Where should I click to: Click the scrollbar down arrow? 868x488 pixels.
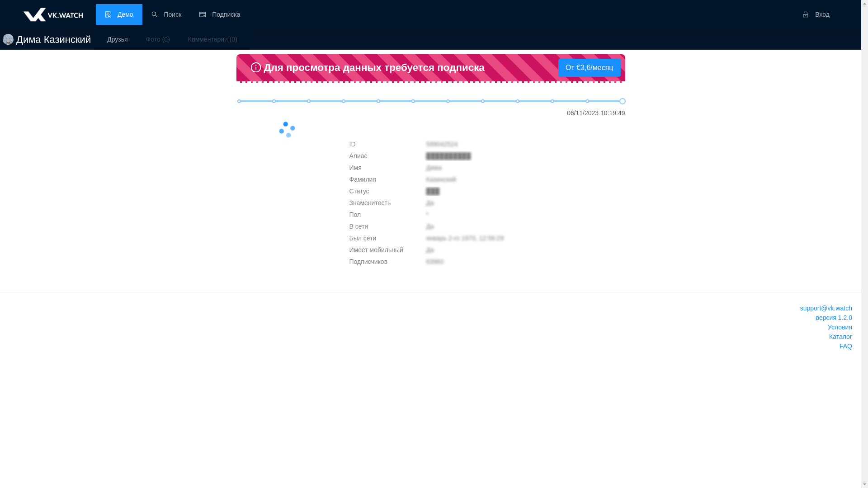tap(864, 484)
